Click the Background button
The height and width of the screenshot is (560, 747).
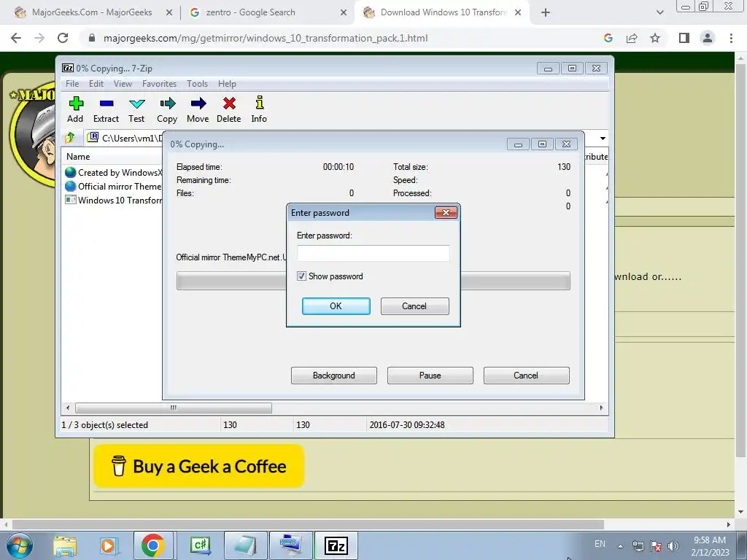[x=334, y=376]
